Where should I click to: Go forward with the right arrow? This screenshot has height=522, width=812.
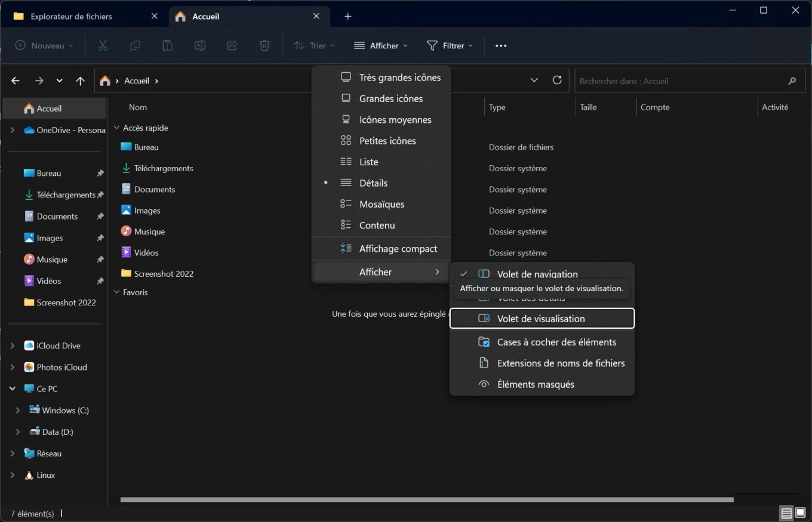tap(39, 81)
